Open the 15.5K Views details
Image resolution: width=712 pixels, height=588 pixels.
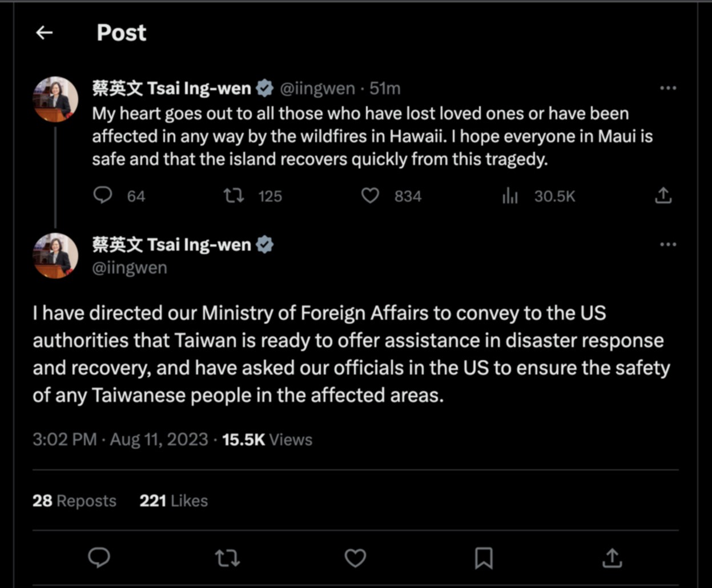coord(267,440)
